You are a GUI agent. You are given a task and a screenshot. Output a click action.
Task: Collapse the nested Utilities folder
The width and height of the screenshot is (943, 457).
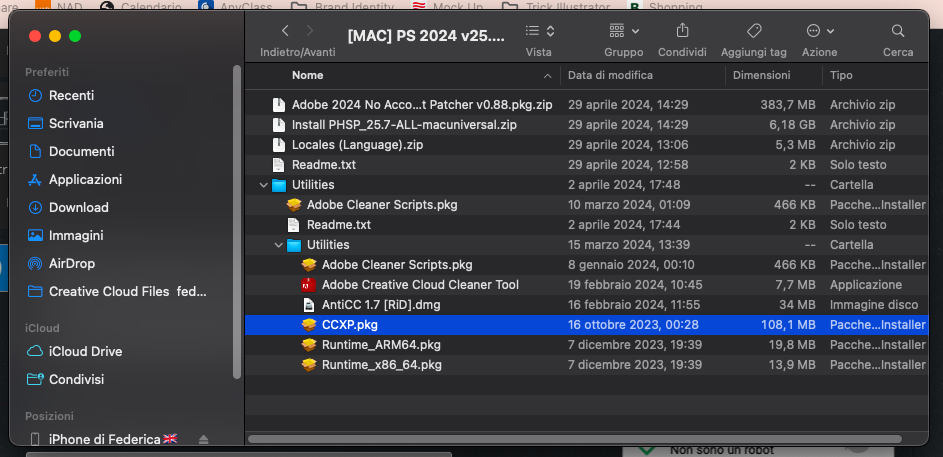(278, 245)
